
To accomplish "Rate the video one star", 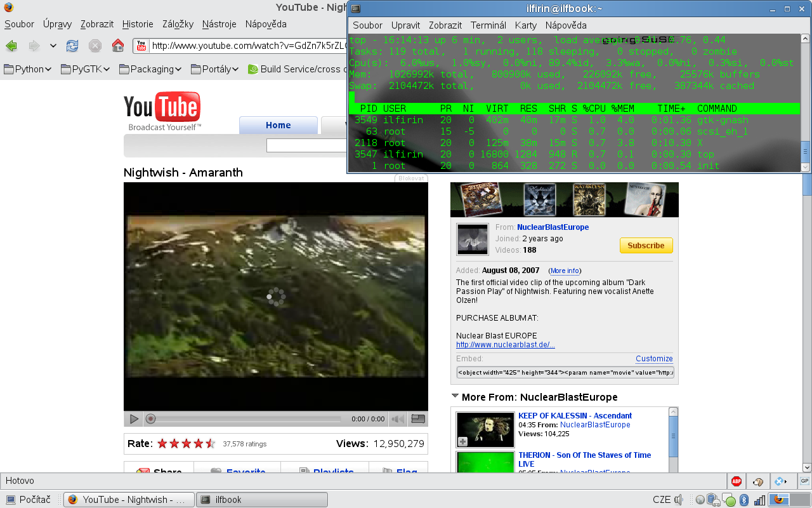I will click(162, 444).
